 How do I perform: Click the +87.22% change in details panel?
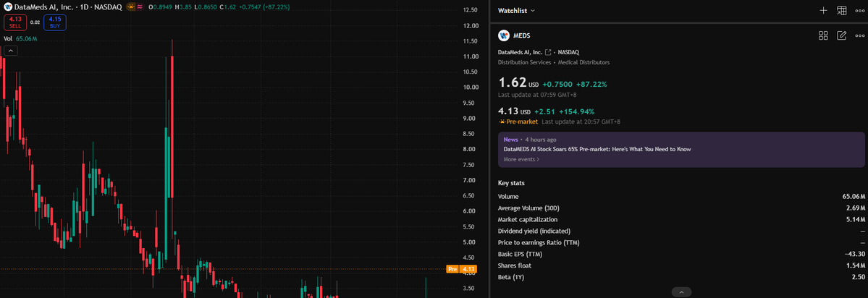pos(591,85)
